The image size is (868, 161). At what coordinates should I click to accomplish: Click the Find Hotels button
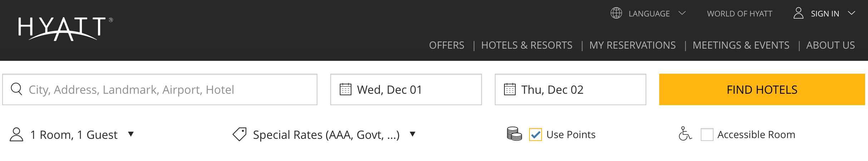click(x=762, y=89)
